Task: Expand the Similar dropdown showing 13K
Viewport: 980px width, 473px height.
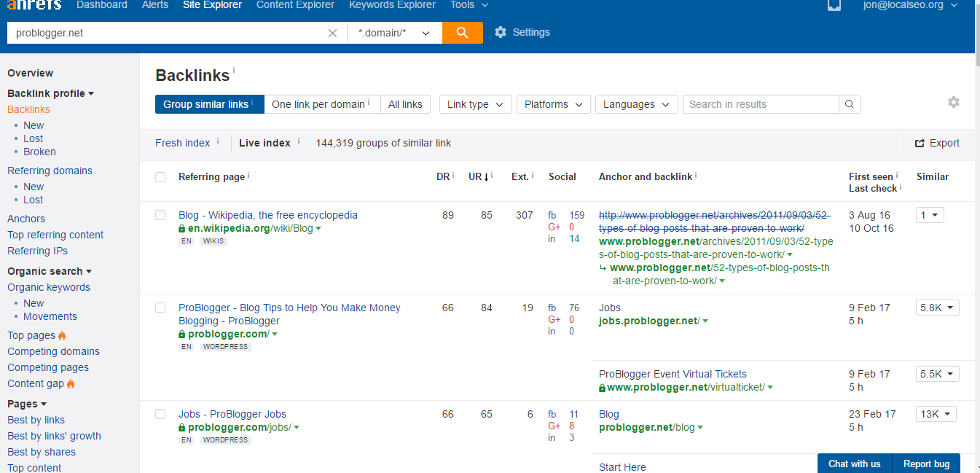Action: tap(936, 414)
